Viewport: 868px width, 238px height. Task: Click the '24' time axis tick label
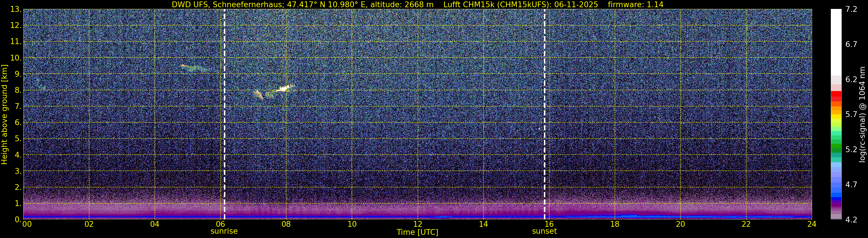tap(812, 224)
